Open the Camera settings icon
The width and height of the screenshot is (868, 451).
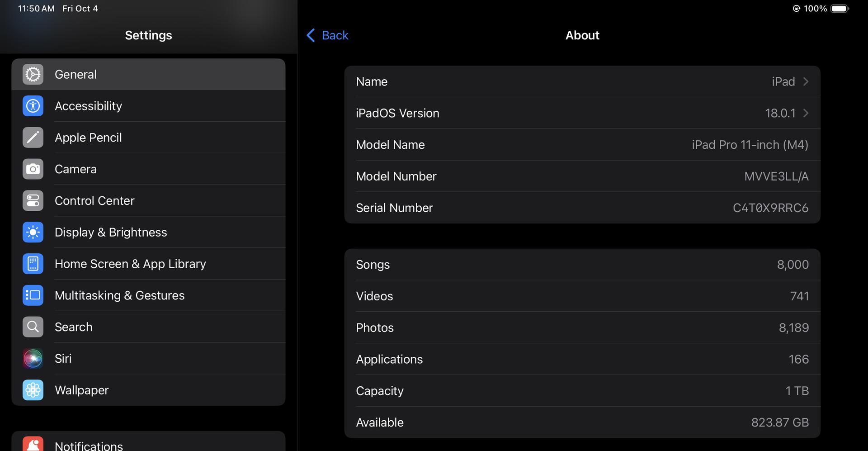tap(33, 169)
